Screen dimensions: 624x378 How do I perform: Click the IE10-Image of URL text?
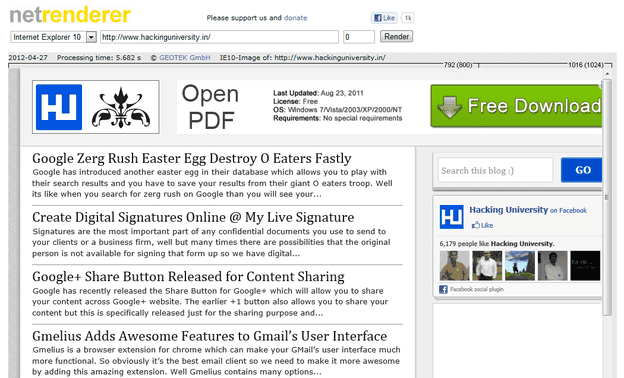(x=302, y=58)
